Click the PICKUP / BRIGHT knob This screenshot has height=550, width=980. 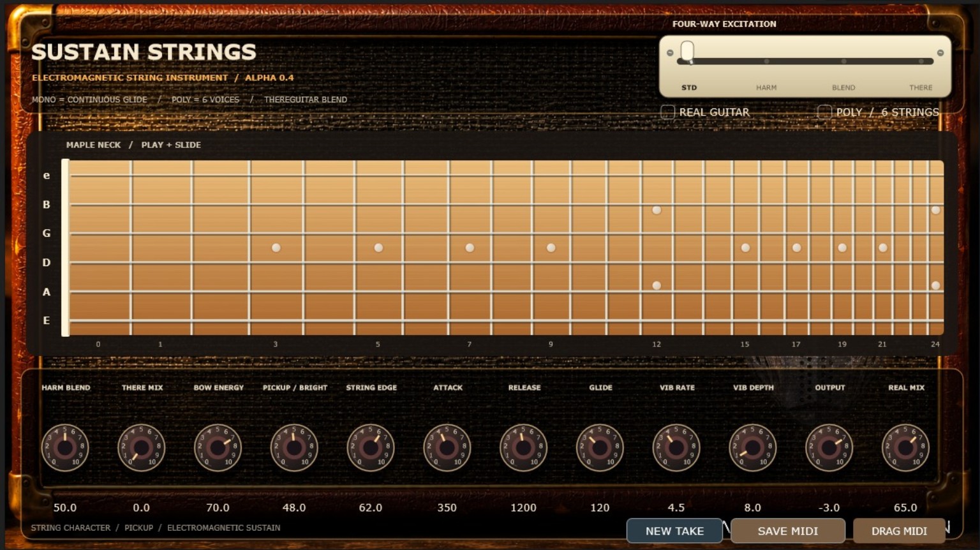click(294, 447)
